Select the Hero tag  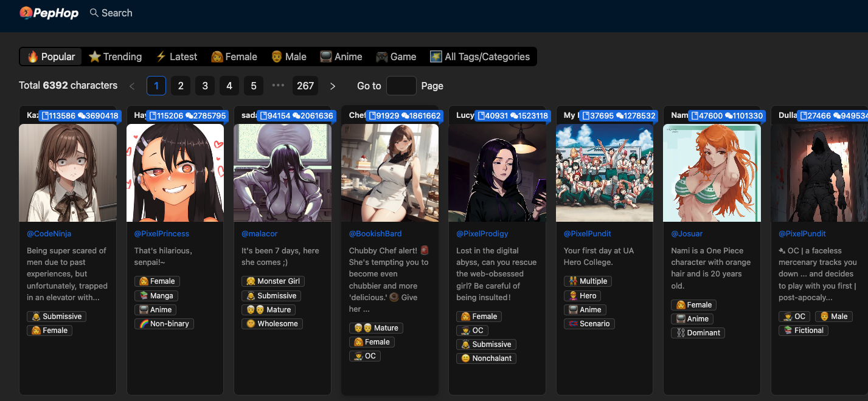coord(583,296)
